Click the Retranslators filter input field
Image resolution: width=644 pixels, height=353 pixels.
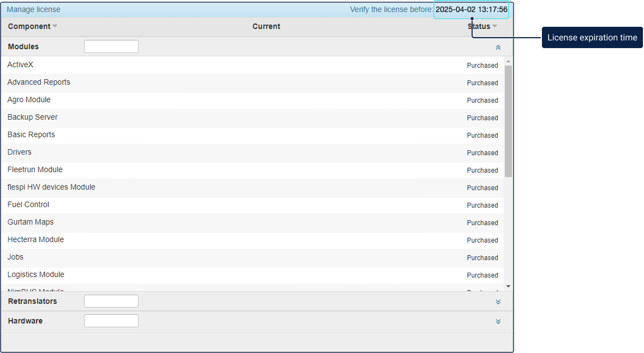(111, 301)
